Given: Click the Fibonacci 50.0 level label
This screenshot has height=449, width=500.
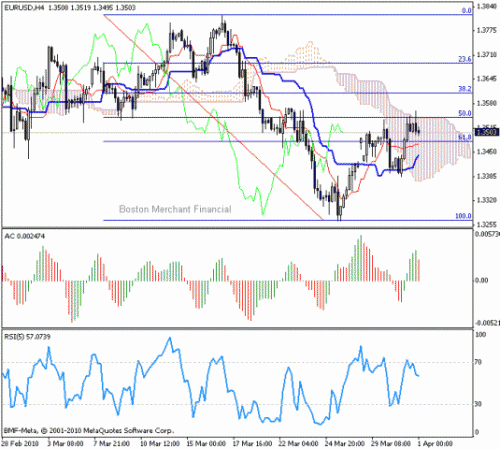Looking at the screenshot, I should point(465,113).
